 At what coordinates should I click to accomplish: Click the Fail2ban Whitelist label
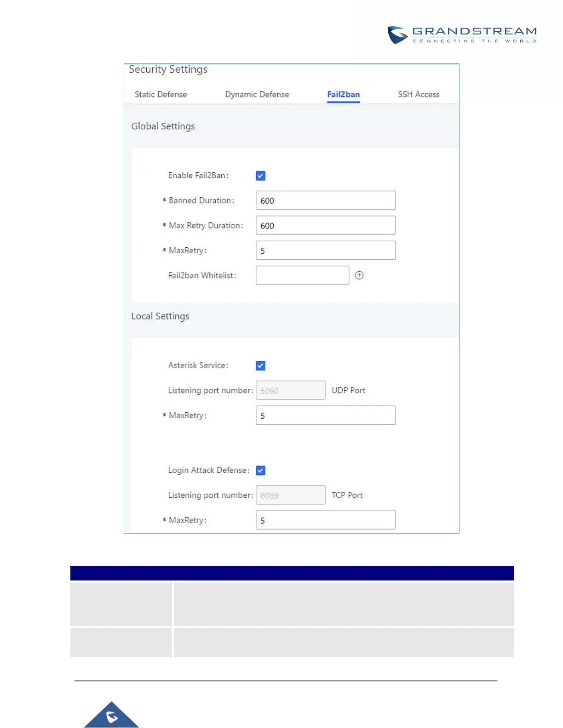coord(202,275)
